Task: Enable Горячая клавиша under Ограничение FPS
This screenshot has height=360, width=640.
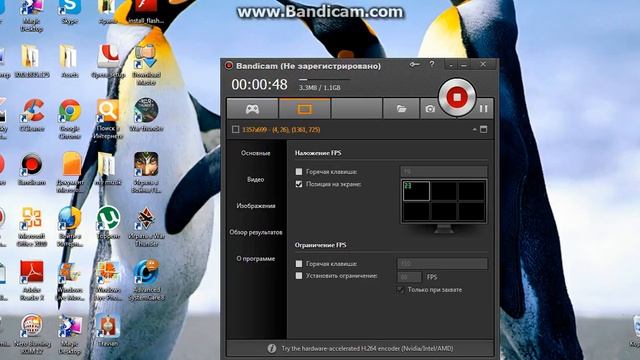Action: (x=299, y=264)
